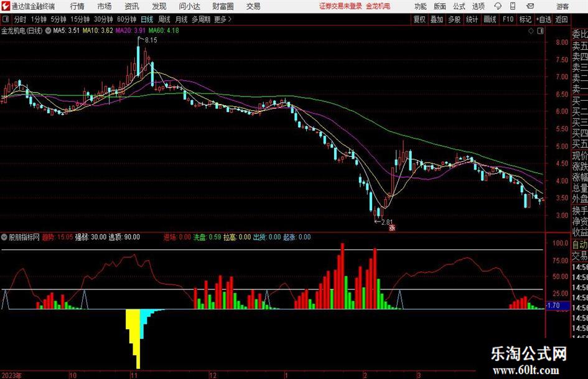Select the 60分钟 period
588x379 pixels.
pyautogui.click(x=127, y=19)
